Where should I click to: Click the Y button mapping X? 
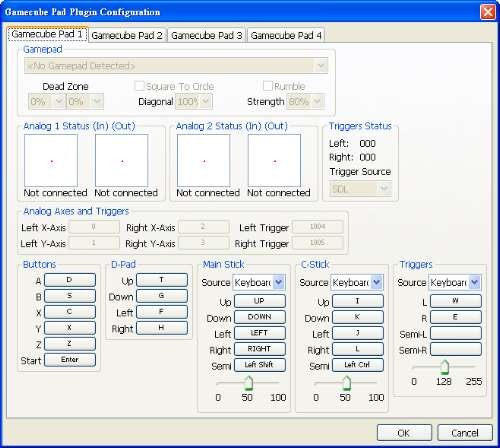coord(70,328)
